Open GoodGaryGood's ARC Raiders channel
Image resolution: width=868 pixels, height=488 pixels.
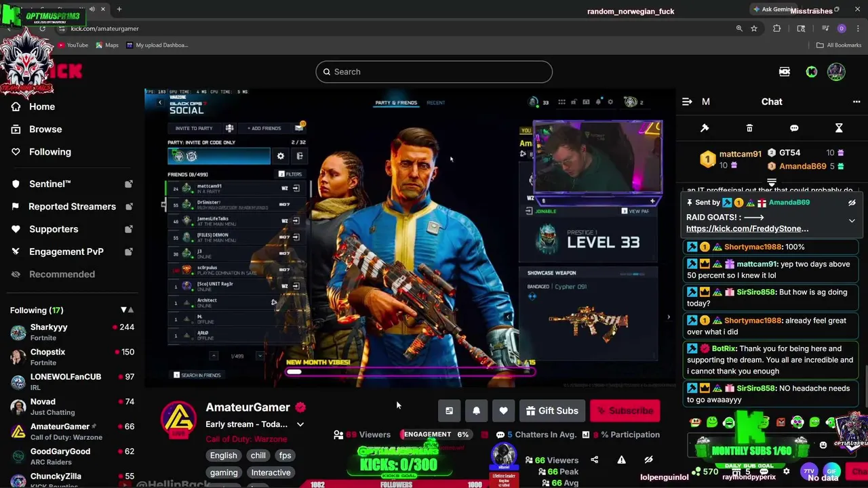click(x=72, y=456)
